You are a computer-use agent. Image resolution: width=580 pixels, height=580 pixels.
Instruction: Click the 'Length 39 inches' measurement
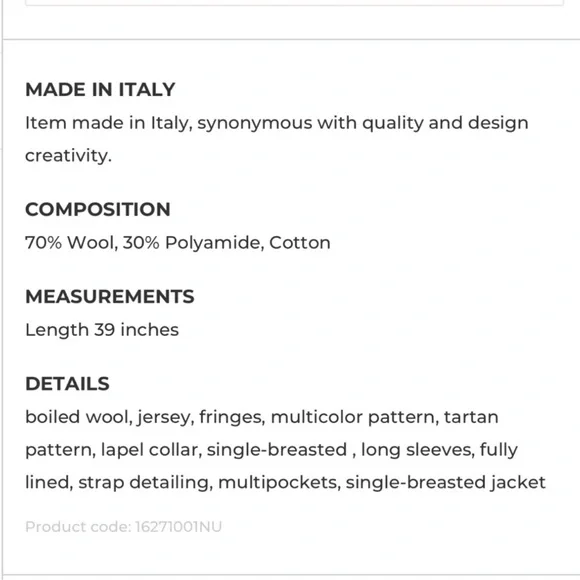(x=102, y=330)
